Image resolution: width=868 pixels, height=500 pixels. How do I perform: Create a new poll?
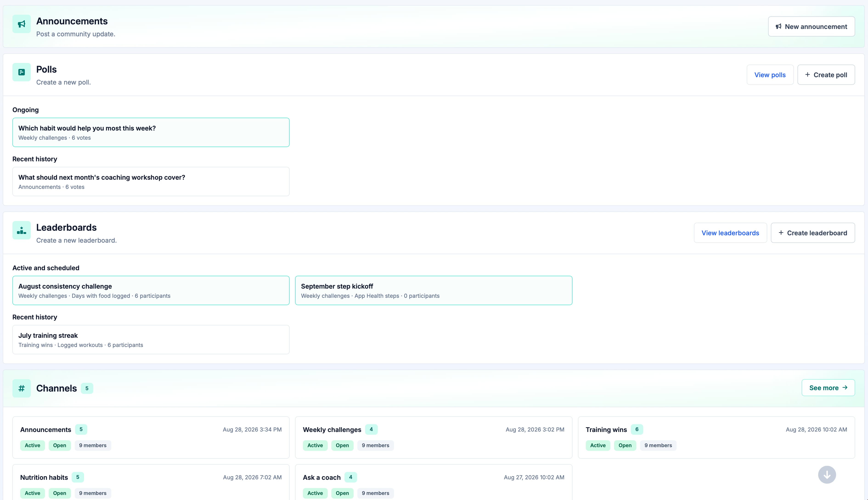826,75
